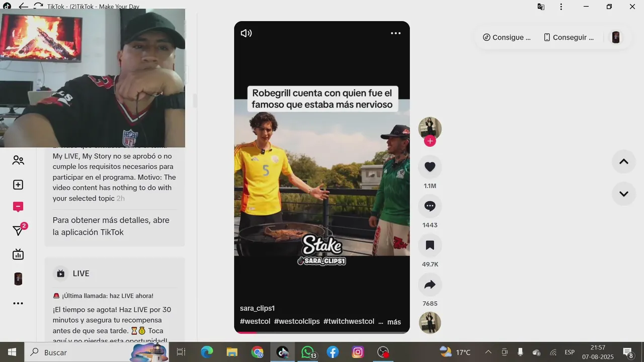Go to the previous video with up chevron
The image size is (644, 362).
[624, 161]
